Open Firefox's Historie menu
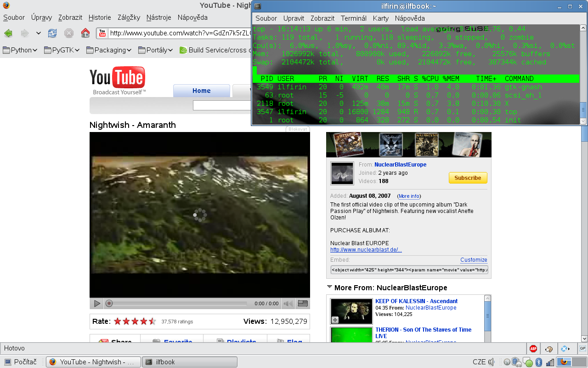Screen dimensions: 588x368 coord(100,17)
